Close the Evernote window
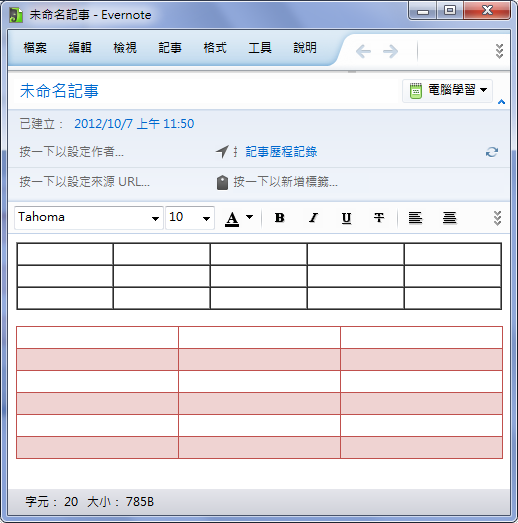The height and width of the screenshot is (523, 518). 487,11
